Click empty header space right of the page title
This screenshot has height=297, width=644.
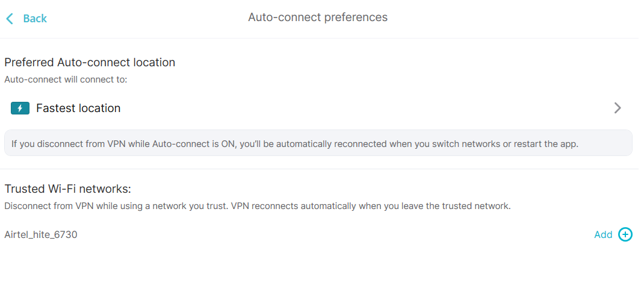[513, 19]
